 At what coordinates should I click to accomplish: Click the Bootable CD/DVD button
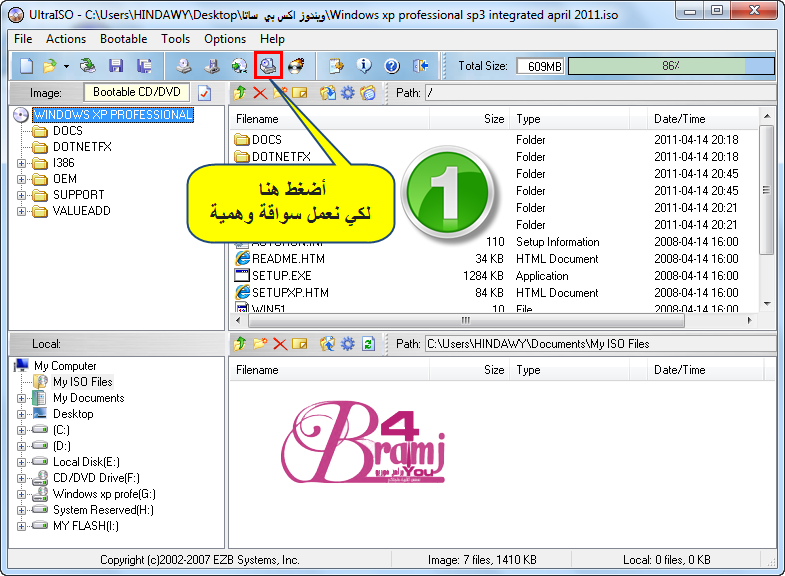coord(136,92)
